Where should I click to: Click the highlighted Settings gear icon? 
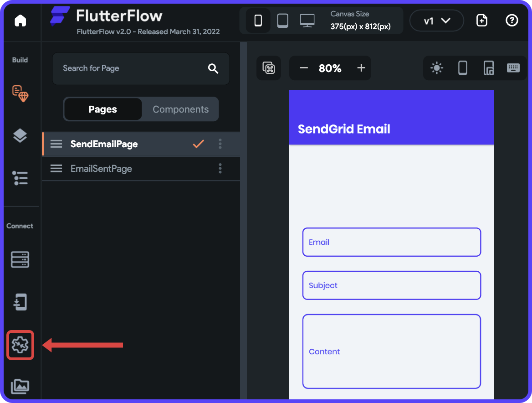pyautogui.click(x=20, y=345)
